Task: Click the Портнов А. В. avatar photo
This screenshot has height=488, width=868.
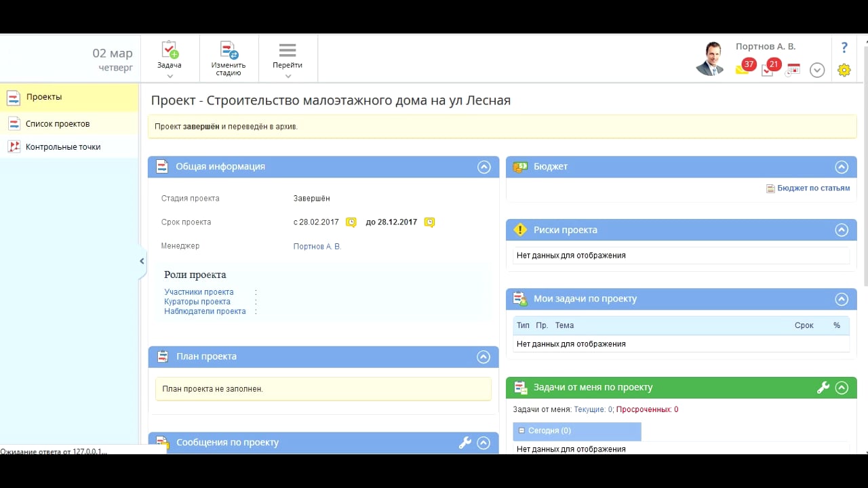Action: 710,58
